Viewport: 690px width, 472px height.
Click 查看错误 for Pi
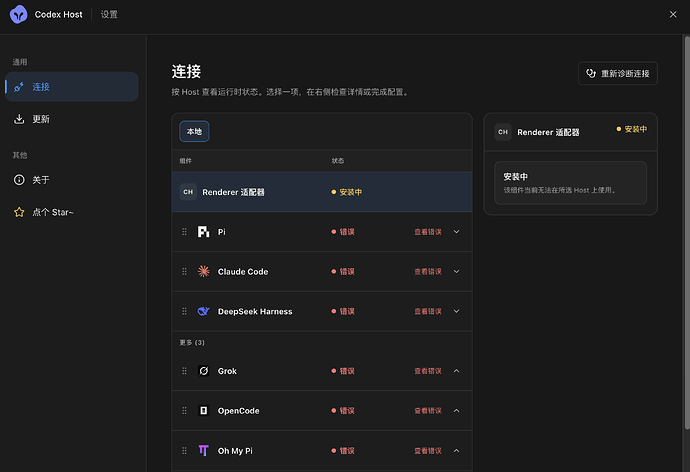coord(428,232)
